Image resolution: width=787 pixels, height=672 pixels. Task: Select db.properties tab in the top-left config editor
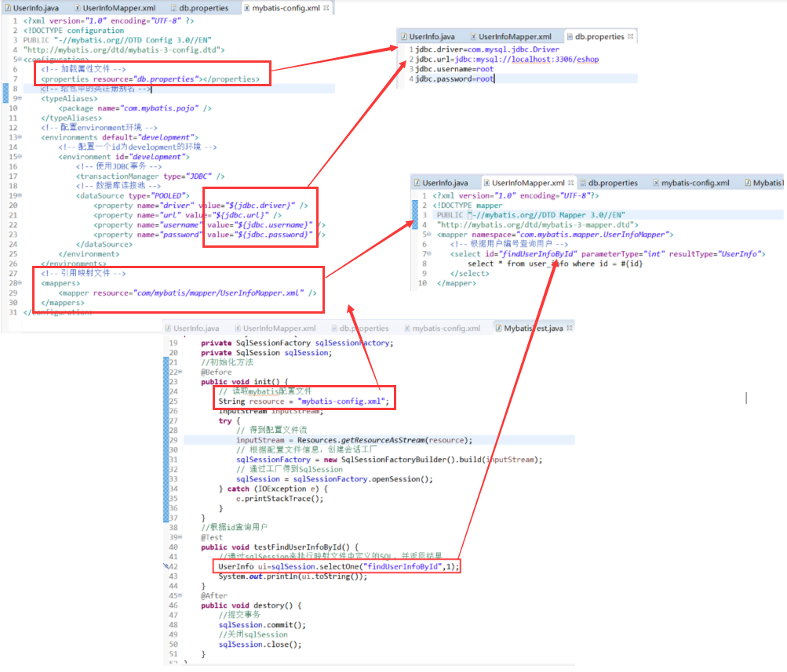(199, 8)
